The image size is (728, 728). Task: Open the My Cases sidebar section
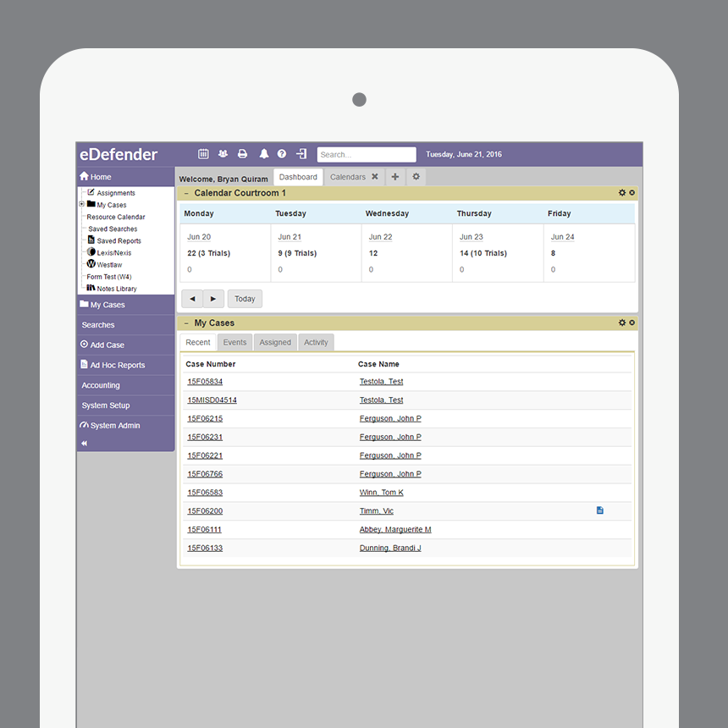click(126, 305)
